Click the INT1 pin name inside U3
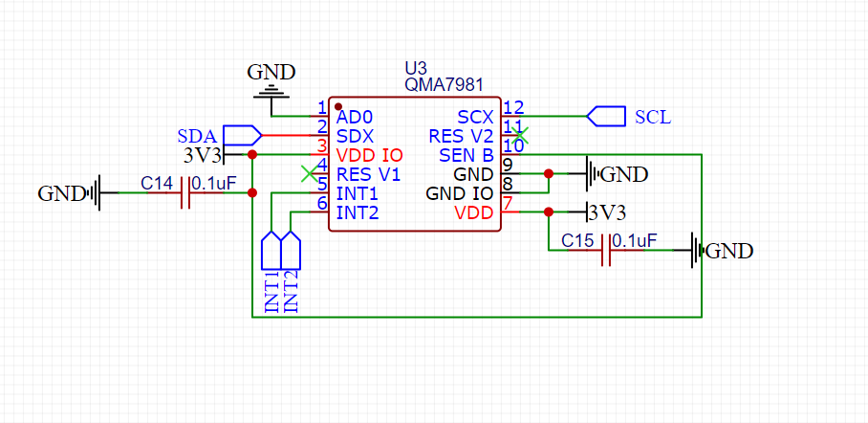The height and width of the screenshot is (423, 868). 358,194
